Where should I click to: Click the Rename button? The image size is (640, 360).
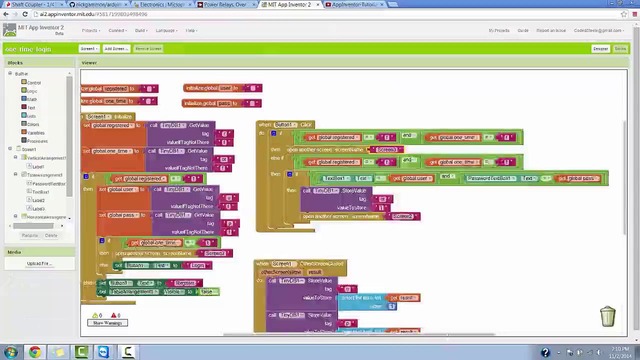29,236
